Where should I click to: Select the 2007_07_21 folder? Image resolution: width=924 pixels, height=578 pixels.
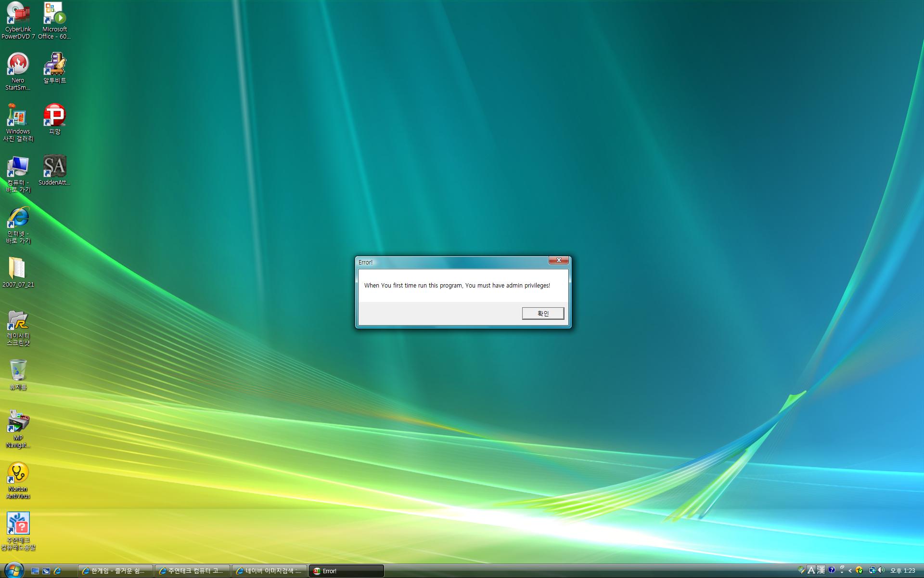point(18,272)
